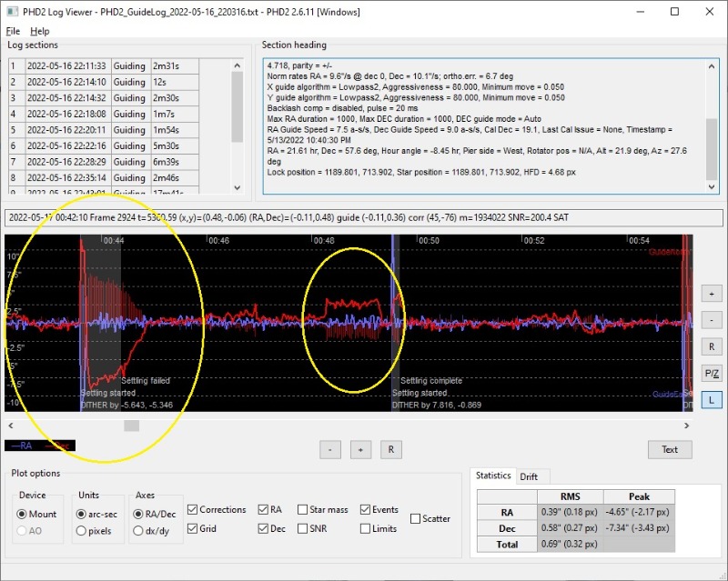Select log section 2 lasting 12s
728x581 pixels.
click(104, 82)
